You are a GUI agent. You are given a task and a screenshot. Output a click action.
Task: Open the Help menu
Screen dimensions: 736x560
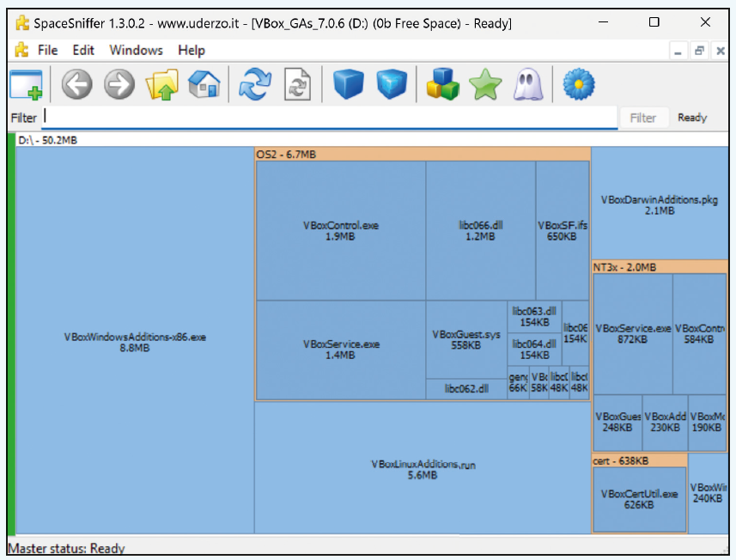point(192,50)
